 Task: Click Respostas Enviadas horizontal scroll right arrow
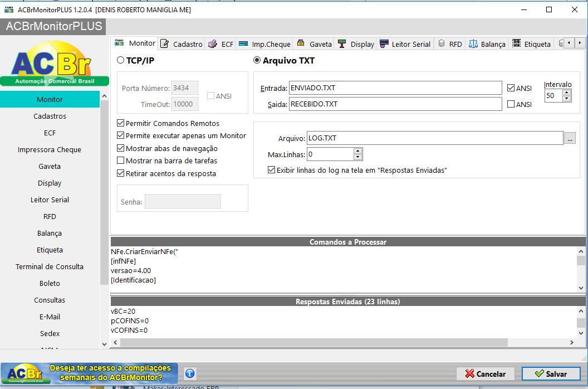(x=571, y=342)
